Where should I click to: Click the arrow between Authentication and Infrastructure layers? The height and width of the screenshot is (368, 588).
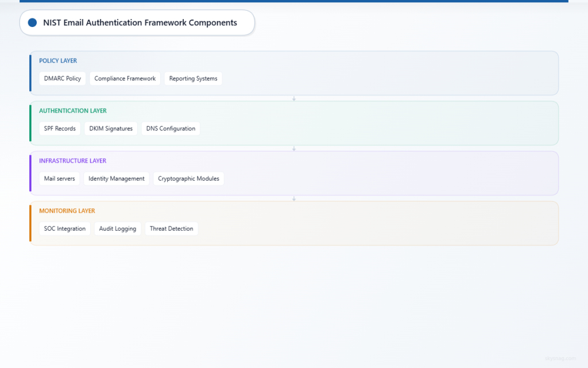[294, 148]
